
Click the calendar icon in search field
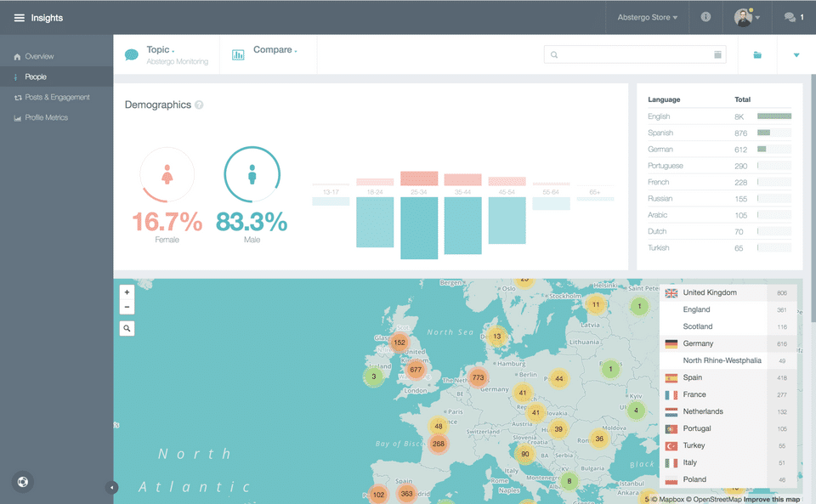pos(717,54)
